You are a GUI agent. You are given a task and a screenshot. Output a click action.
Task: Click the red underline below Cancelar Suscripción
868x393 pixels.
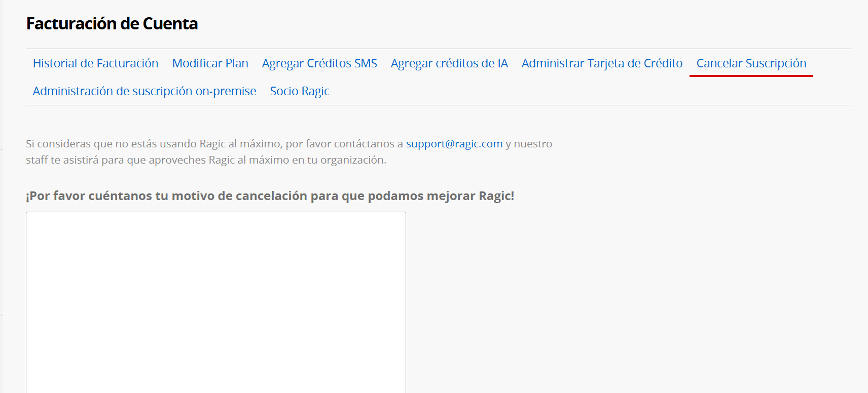coord(751,75)
